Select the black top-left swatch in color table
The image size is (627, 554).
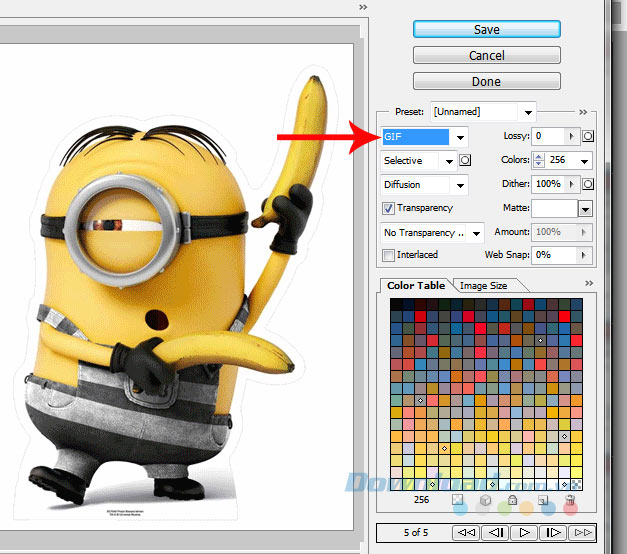click(x=396, y=304)
